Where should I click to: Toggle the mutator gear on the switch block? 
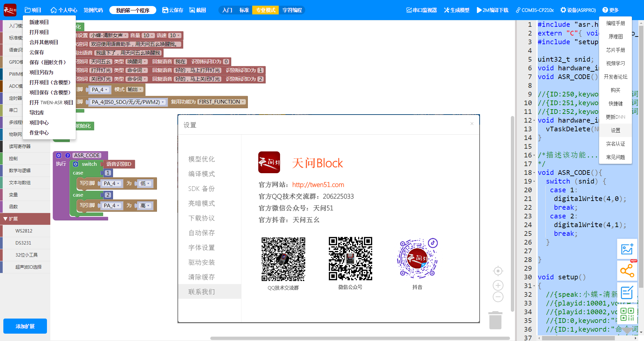pyautogui.click(x=75, y=164)
